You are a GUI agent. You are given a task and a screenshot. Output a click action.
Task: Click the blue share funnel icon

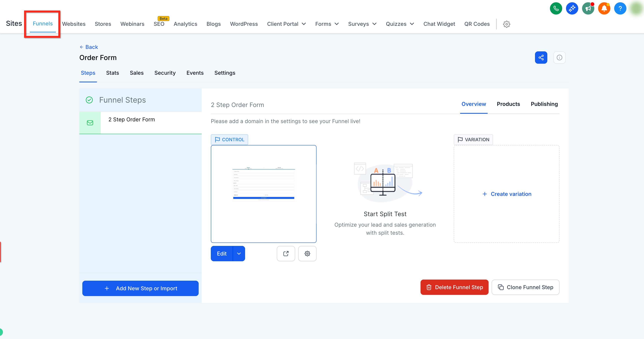pyautogui.click(x=541, y=58)
